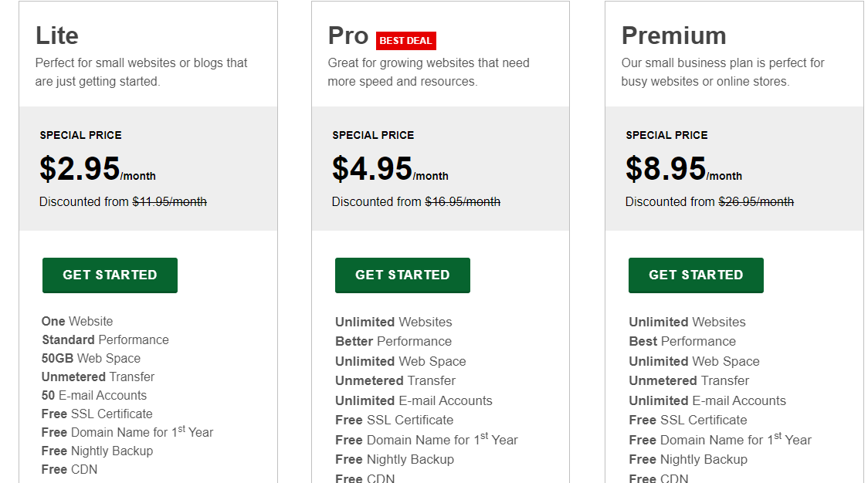This screenshot has width=868, height=483.
Task: Click 'Unlimited E-mail Accounts' in Pro list
Action: point(413,400)
